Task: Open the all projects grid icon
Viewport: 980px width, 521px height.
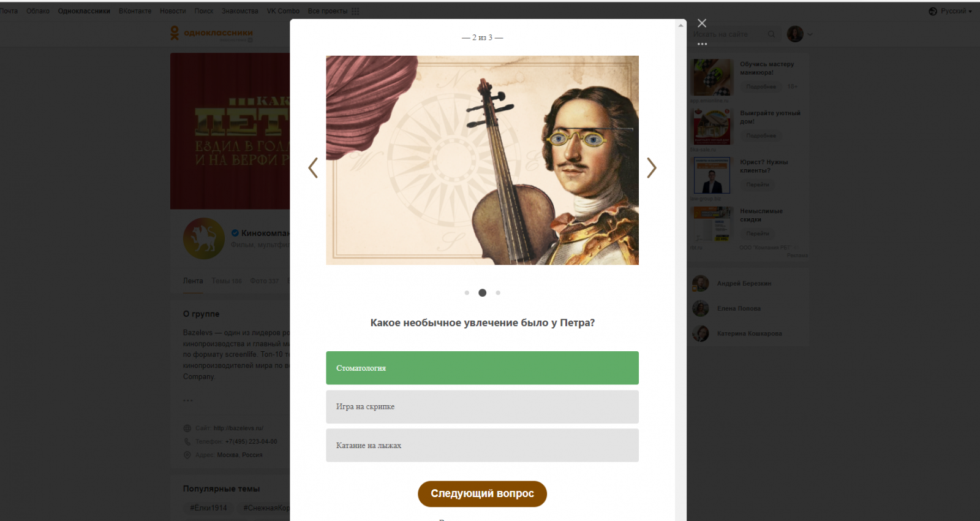Action: [x=355, y=11]
